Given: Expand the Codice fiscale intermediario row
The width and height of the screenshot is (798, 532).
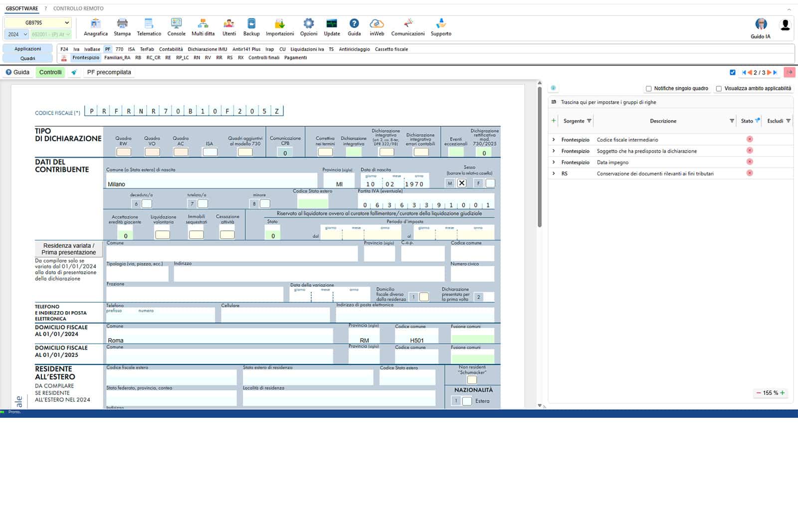Looking at the screenshot, I should point(554,140).
